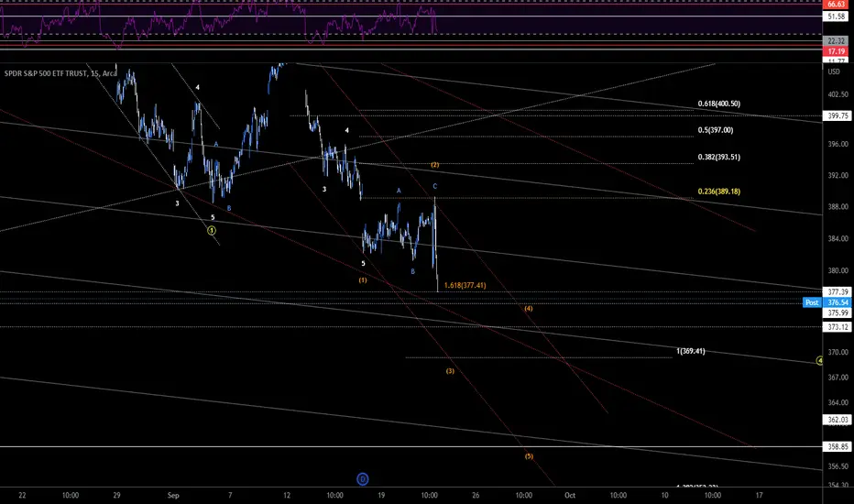
Task: Click the blue C wave label
Action: 434,186
